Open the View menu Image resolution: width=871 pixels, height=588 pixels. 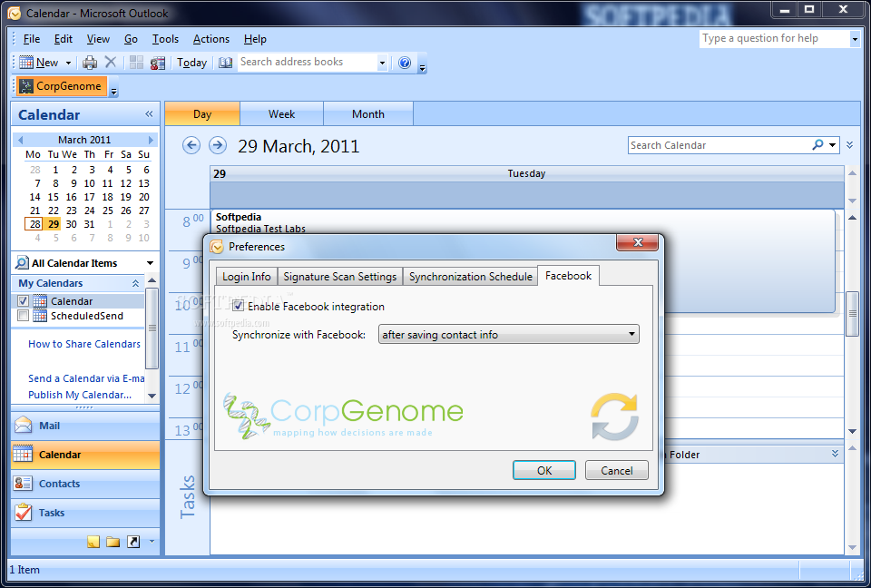[98, 39]
